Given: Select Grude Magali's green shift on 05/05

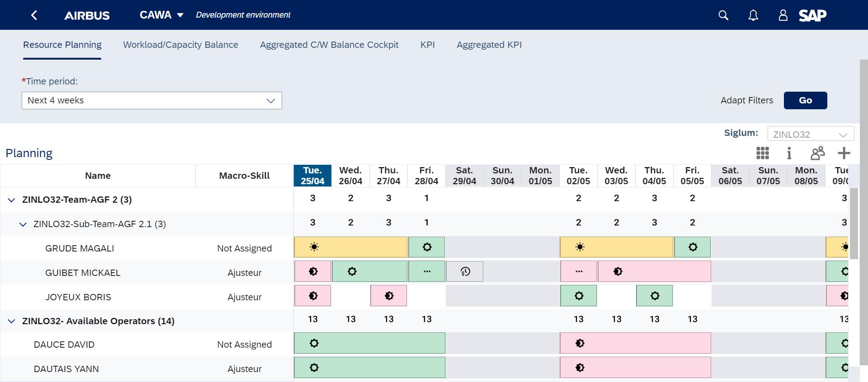Looking at the screenshot, I should click(x=693, y=247).
